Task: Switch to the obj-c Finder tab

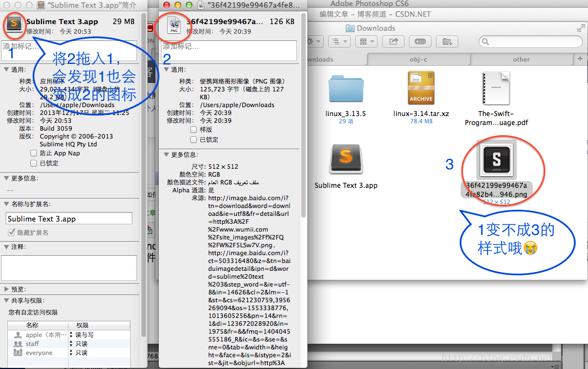Action: pyautogui.click(x=419, y=59)
